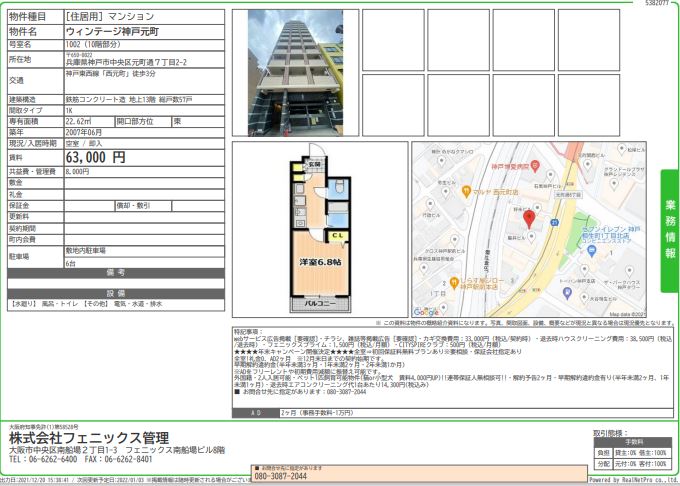Image resolution: width=680 pixels, height=486 pixels.
Task: Click the 洋室6.8帖 label in the floor plan
Action: 320,262
